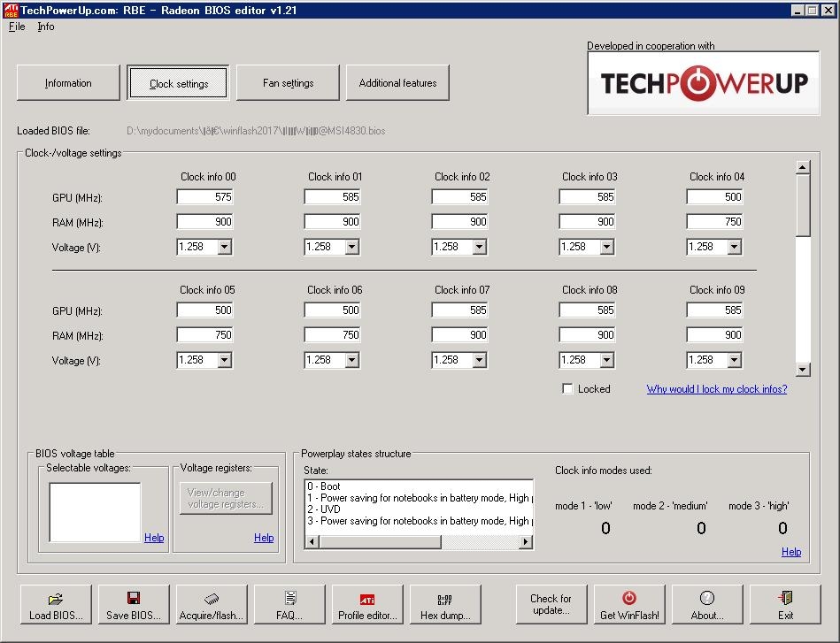The image size is (840, 643).
Task: Switch to the Additional features tab
Action: [397, 83]
